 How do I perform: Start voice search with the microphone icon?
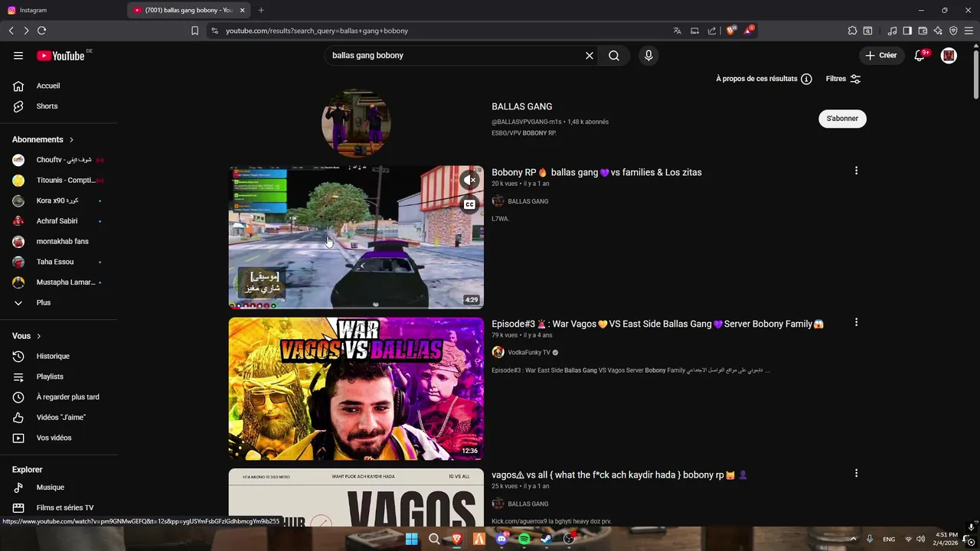pos(648,55)
